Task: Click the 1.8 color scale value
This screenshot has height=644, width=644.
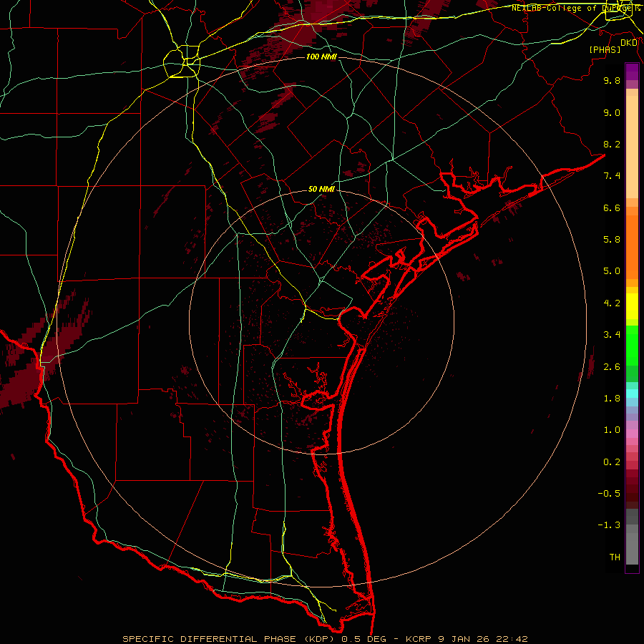Action: pyautogui.click(x=612, y=399)
